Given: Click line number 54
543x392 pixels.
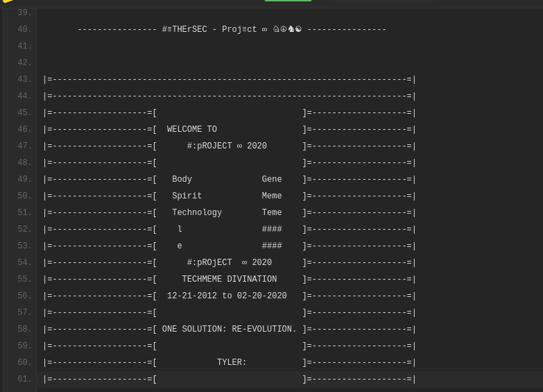Looking at the screenshot, I should pos(24,262).
